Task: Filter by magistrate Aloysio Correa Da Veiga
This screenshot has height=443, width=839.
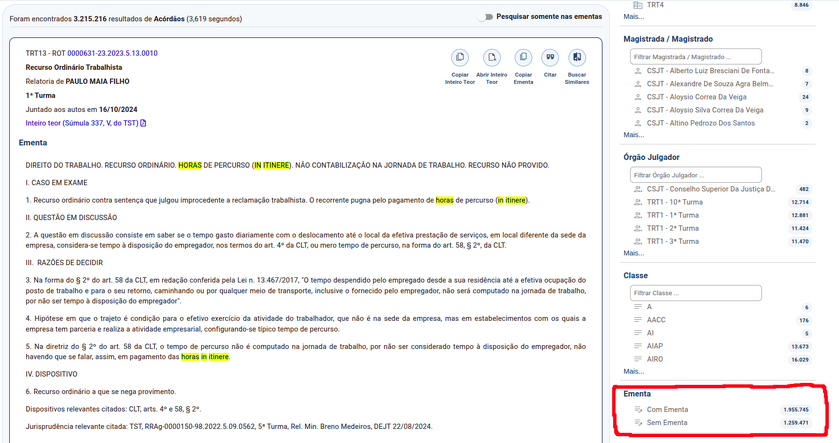Action: click(x=699, y=97)
